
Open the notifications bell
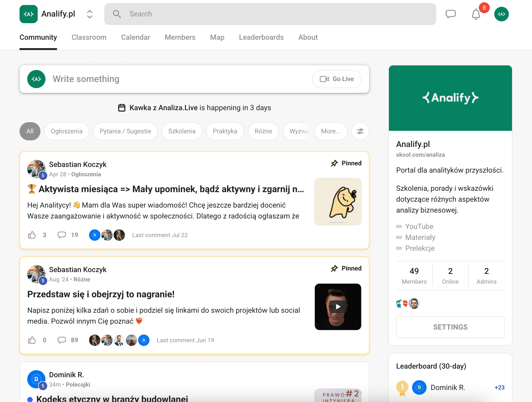tap(476, 14)
